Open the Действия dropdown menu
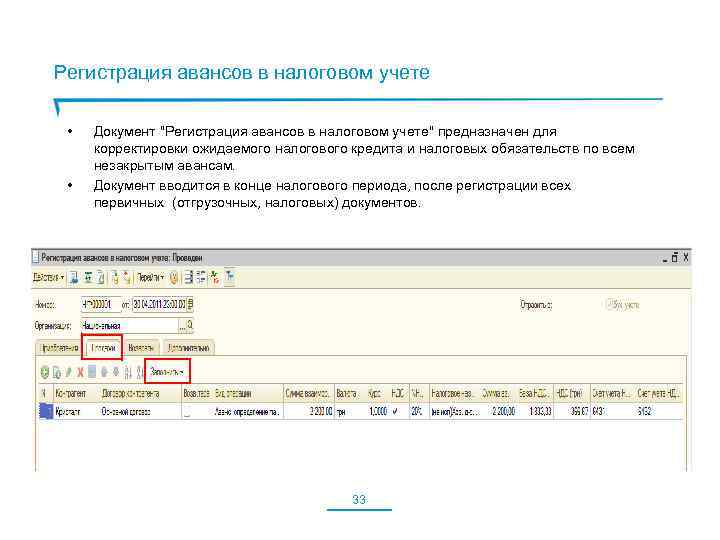 click(48, 277)
